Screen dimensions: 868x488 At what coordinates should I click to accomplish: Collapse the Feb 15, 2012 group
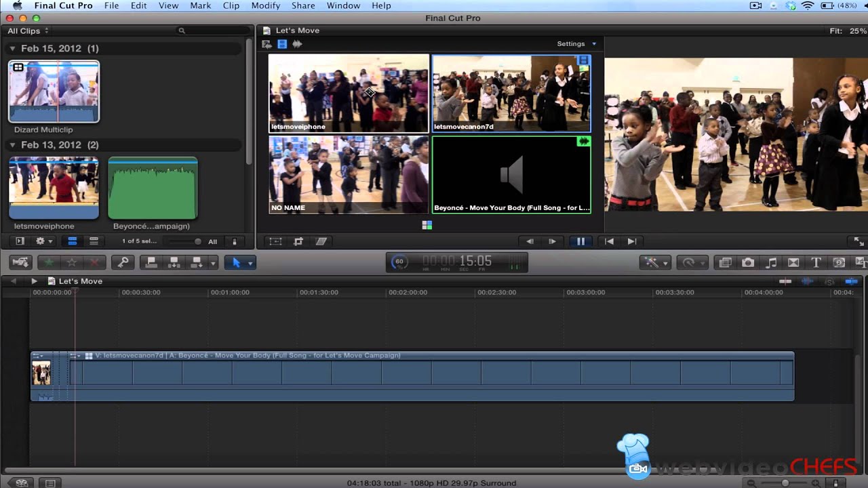pos(12,49)
